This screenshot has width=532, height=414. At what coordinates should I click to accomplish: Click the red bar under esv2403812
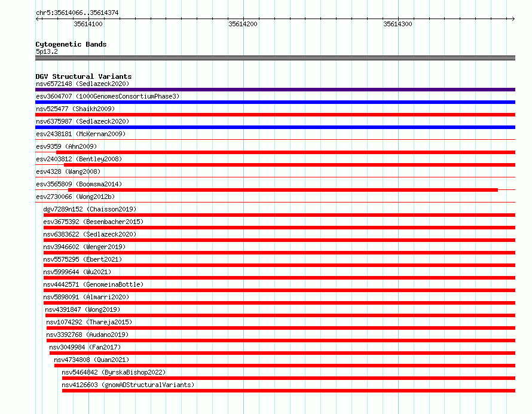[289, 165]
